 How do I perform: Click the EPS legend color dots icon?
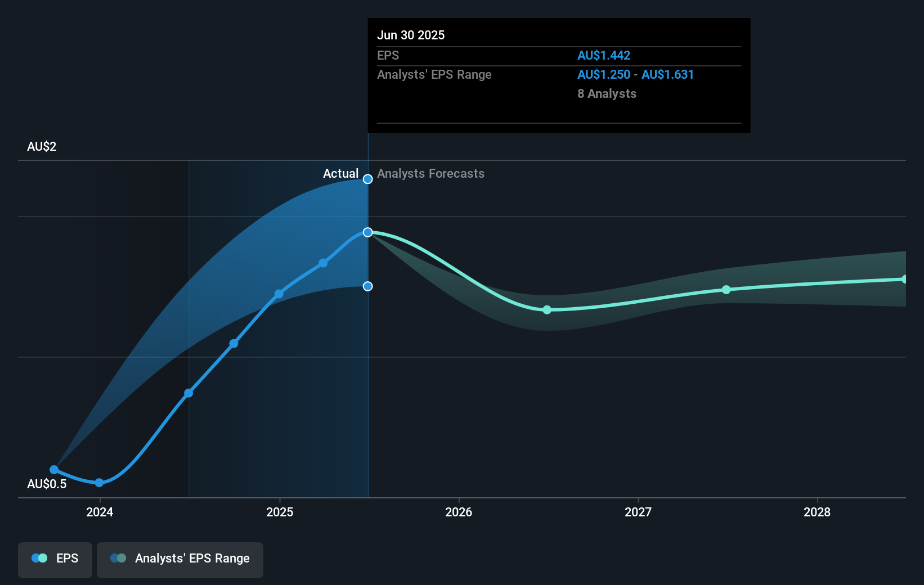coord(39,558)
